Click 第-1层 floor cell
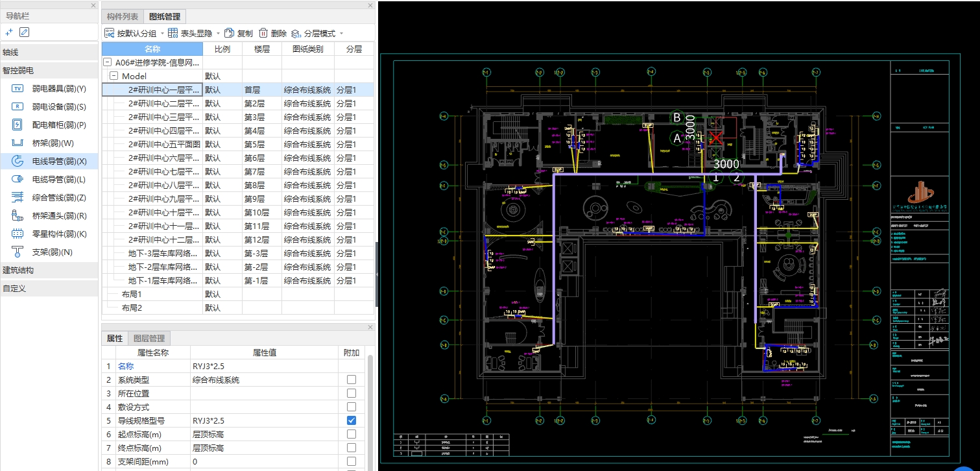Screen dimensions: 980x471 click(262, 280)
